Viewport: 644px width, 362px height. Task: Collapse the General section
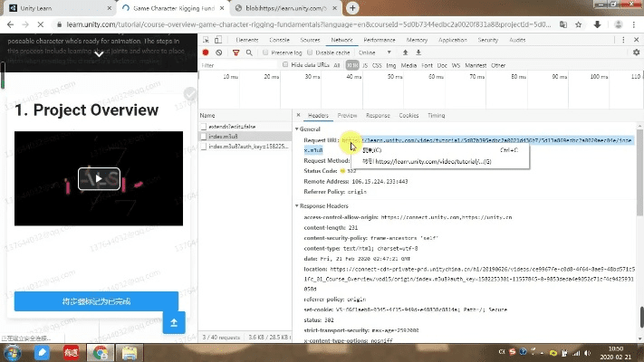[x=299, y=129]
